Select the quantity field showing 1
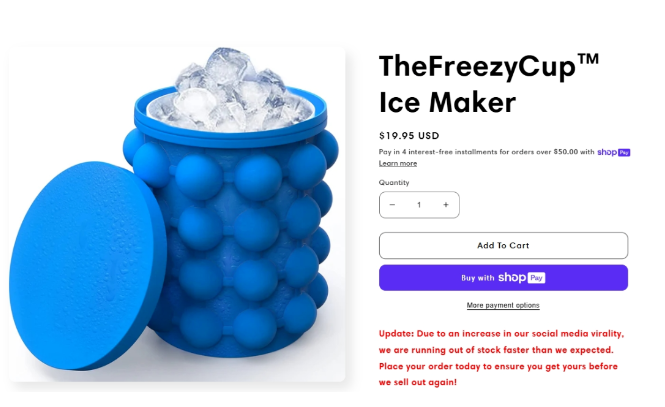Image resolution: width=665 pixels, height=407 pixels. coord(419,205)
